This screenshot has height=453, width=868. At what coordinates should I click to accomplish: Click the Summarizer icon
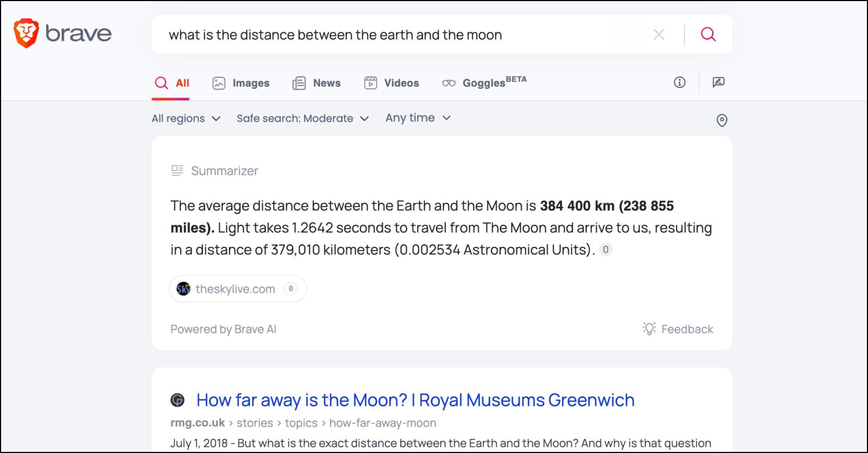click(x=177, y=170)
